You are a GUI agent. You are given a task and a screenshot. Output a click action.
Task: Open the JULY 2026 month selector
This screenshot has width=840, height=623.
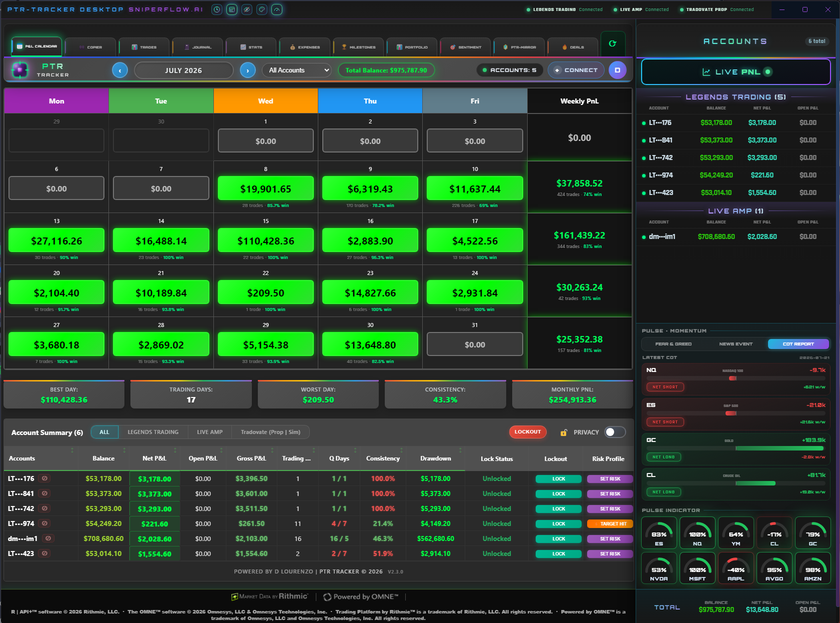(x=184, y=70)
